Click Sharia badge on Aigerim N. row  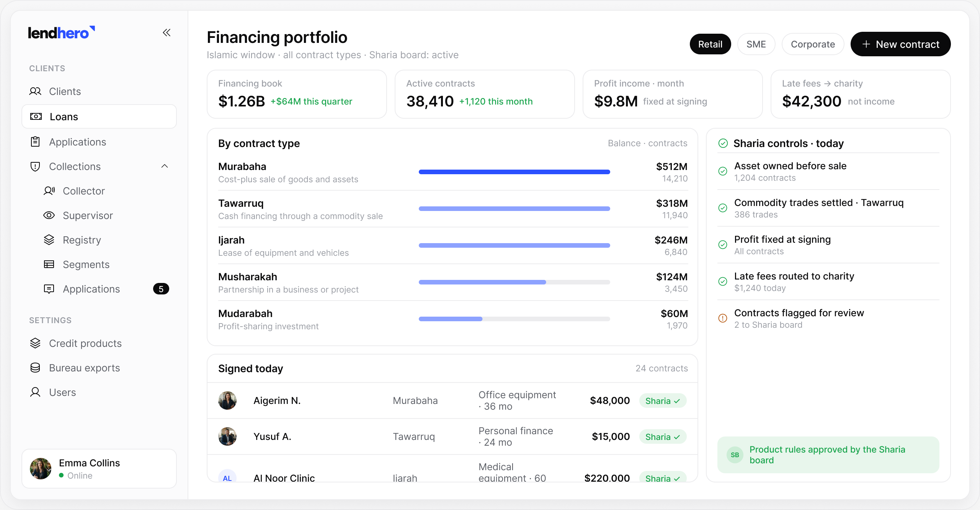[x=663, y=400]
